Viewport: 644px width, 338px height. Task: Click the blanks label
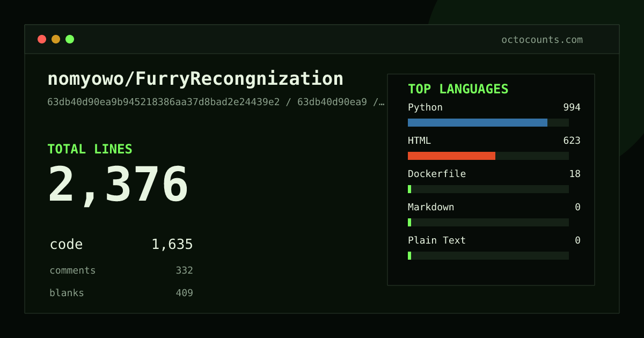point(67,293)
